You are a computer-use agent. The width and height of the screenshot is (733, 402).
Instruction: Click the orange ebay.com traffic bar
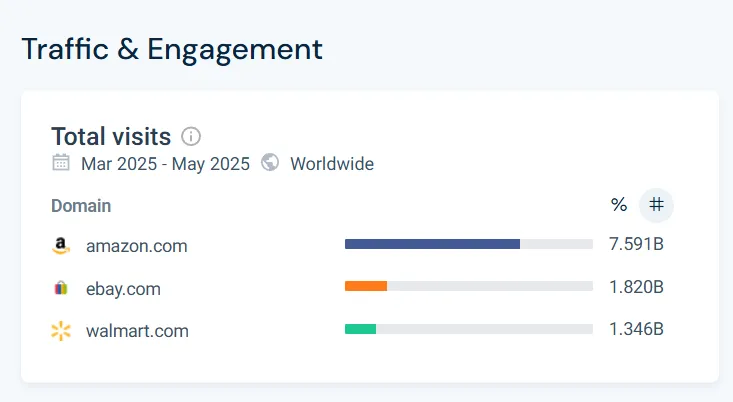pos(366,286)
